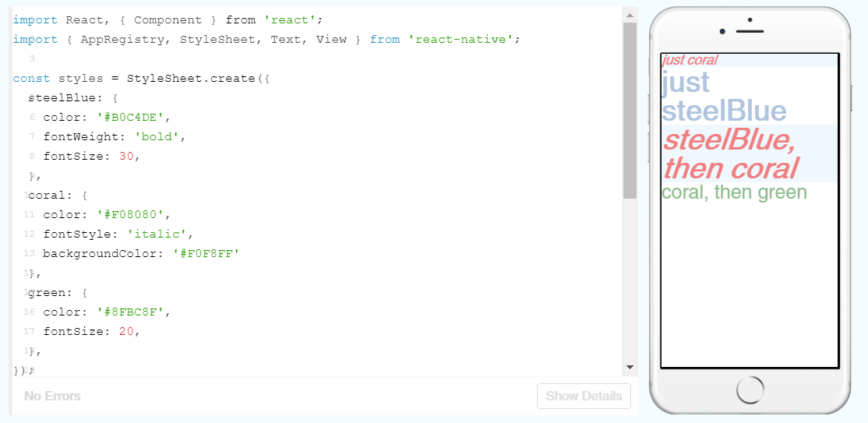Tap 'coral, then green' text in preview
Screen dimensions: 868x423
[x=734, y=192]
